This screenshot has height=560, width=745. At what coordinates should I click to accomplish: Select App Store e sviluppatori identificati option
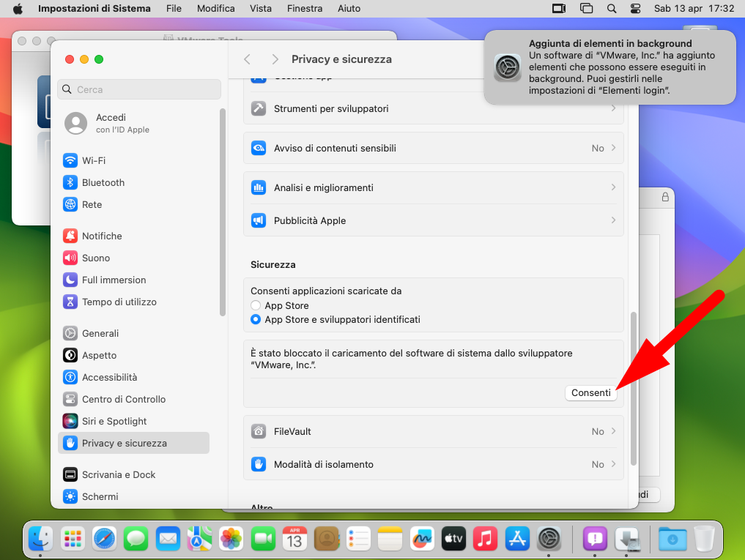pos(256,319)
